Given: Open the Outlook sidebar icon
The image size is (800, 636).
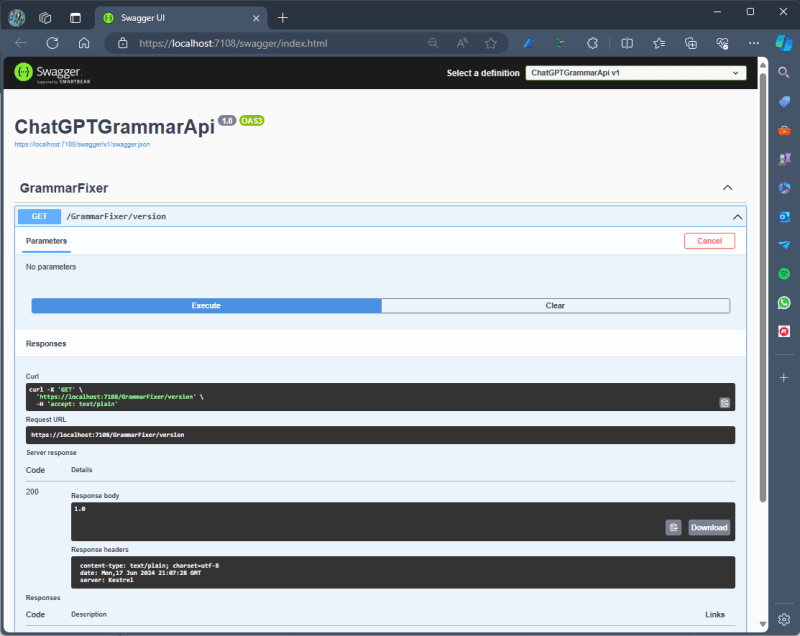Looking at the screenshot, I should (x=784, y=217).
